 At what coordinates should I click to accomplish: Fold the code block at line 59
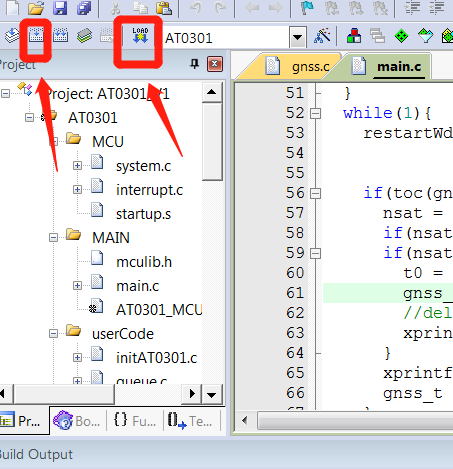click(315, 253)
